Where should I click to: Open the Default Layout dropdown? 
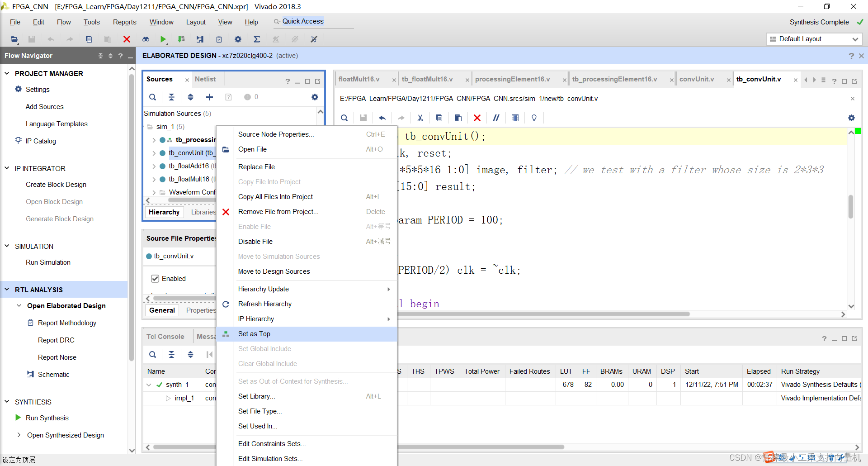pyautogui.click(x=814, y=39)
